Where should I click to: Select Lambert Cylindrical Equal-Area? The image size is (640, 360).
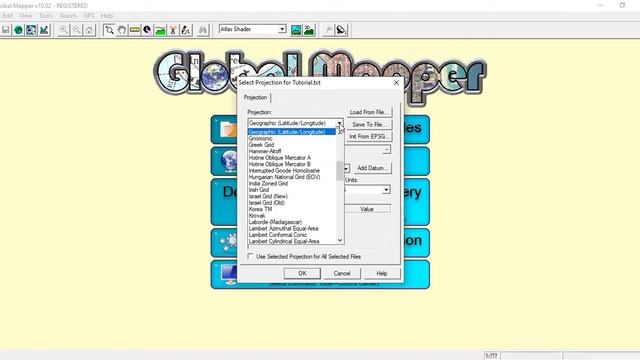tap(292, 241)
